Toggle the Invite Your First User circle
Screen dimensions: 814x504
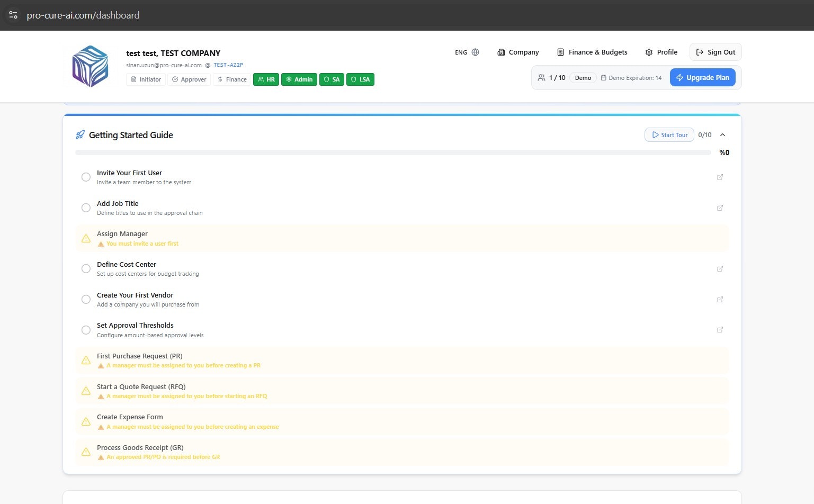[x=86, y=177]
